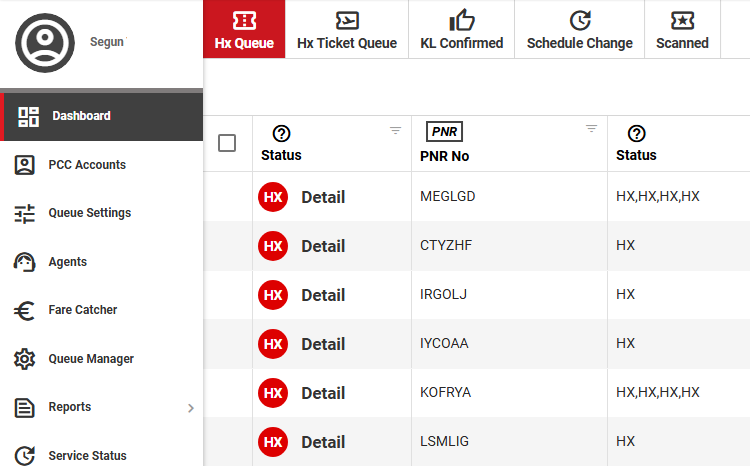This screenshot has height=466, width=750.
Task: Click the Service Status clock icon
Action: coord(24,455)
